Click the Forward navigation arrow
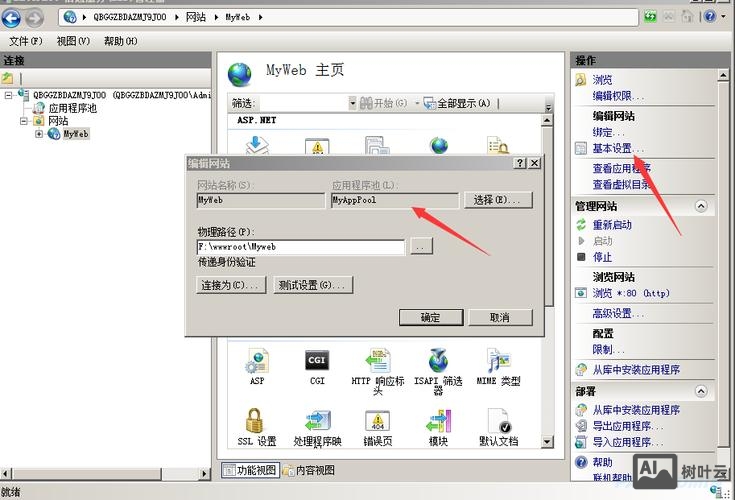The image size is (735, 500). (x=34, y=18)
